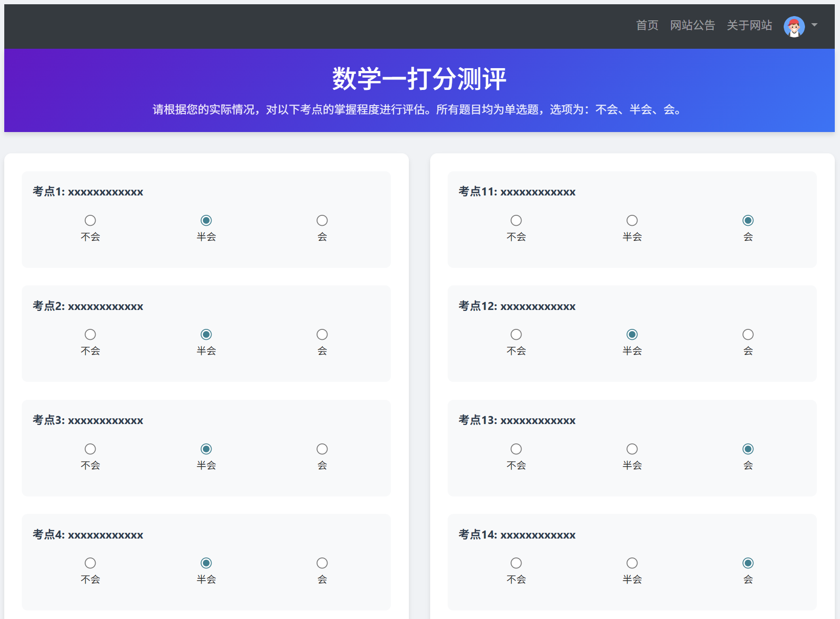Choose 会 for 考点12

748,335
